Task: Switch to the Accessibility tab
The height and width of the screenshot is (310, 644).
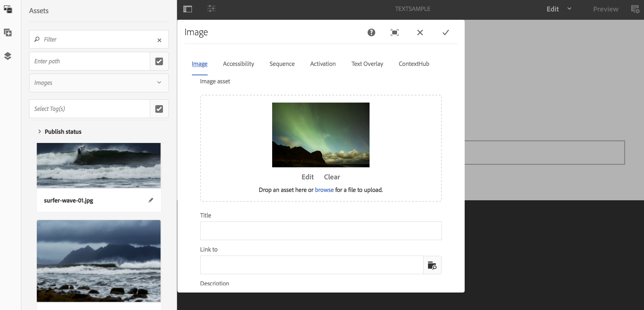Action: (x=238, y=64)
